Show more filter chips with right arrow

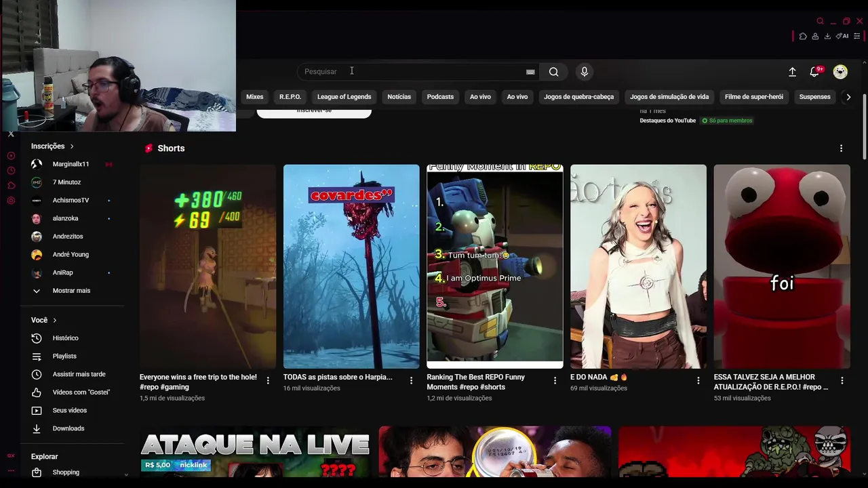pos(848,97)
